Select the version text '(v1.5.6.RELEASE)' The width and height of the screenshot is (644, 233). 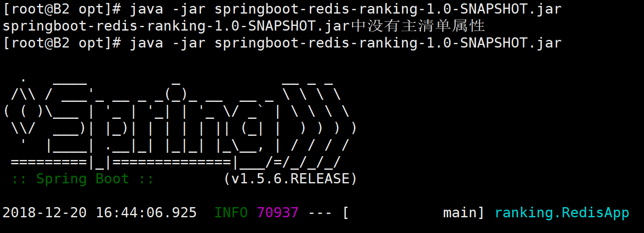(x=290, y=179)
